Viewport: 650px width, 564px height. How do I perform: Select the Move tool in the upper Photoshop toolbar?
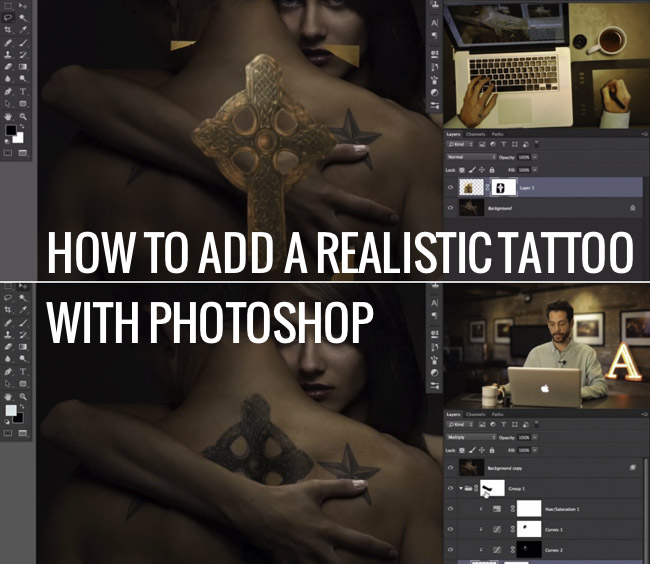(x=23, y=6)
